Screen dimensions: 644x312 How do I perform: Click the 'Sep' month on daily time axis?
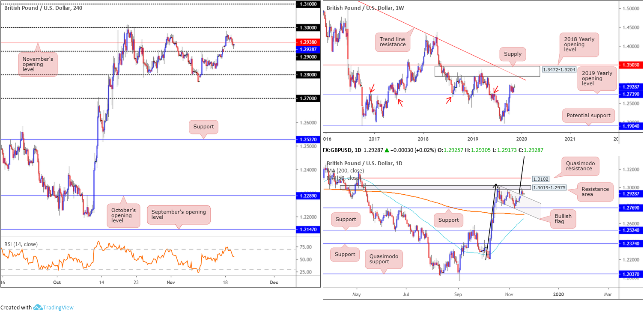pos(458,294)
